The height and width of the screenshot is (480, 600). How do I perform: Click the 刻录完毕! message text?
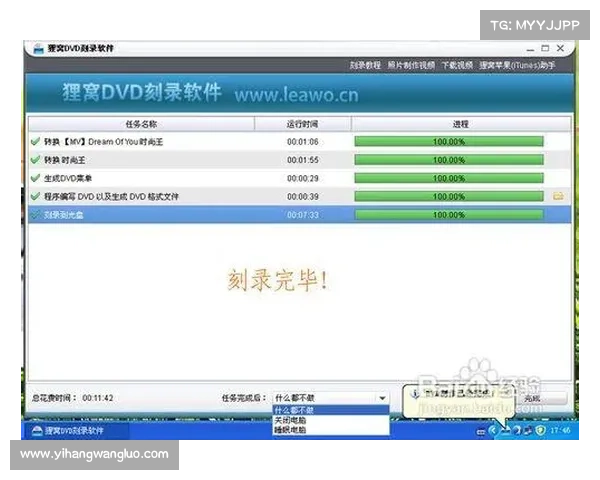click(277, 280)
